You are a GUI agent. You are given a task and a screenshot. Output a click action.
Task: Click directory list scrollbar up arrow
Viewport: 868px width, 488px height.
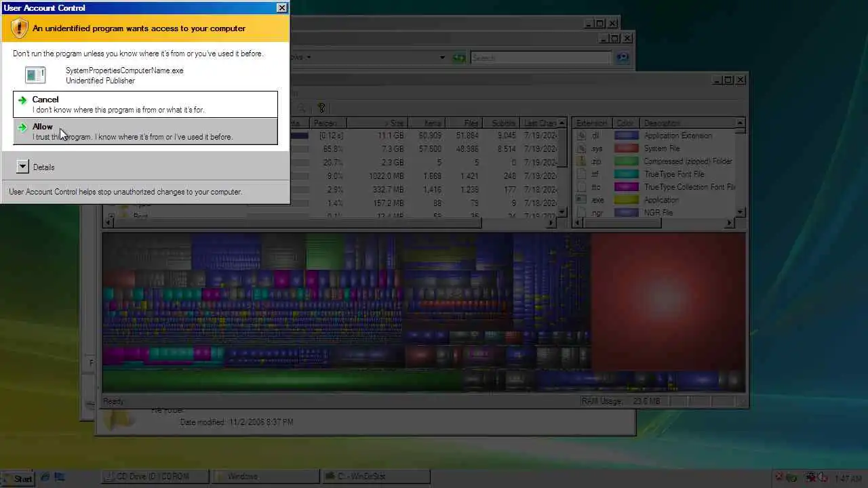point(562,123)
